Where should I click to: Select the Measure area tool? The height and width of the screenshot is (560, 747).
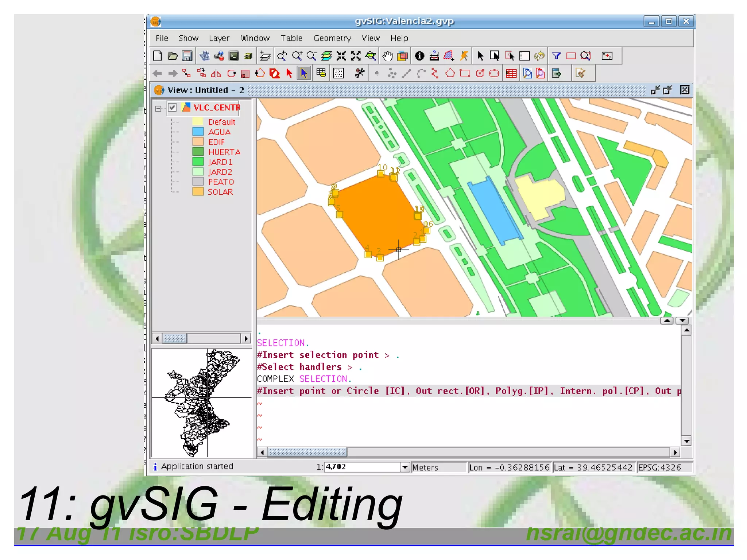(x=449, y=56)
